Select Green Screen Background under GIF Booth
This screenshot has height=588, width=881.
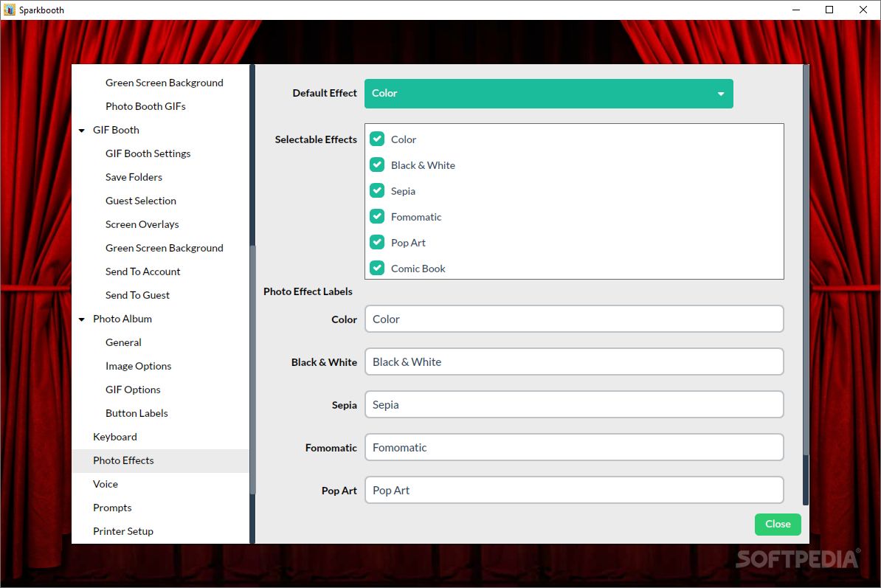(164, 248)
